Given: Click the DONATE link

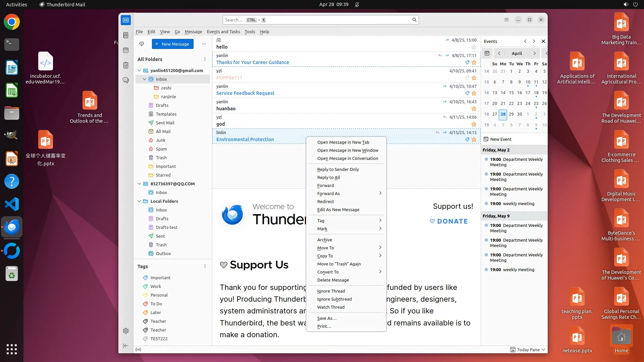Looking at the screenshot, I should 449,221.
